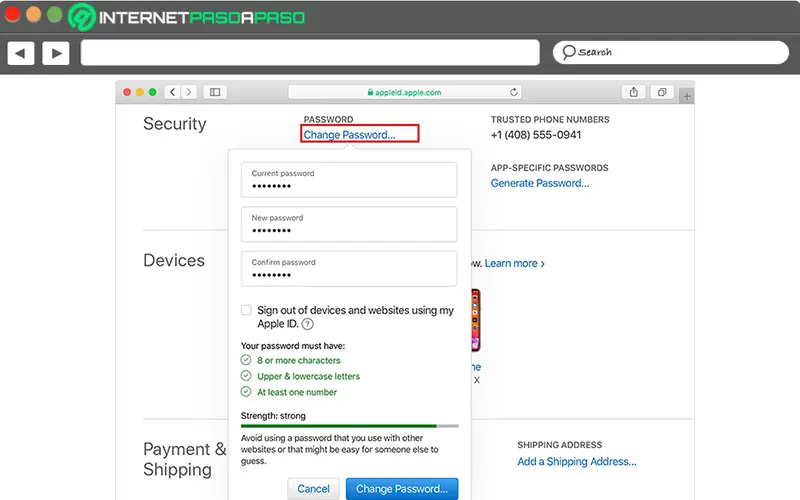Click the Security section heading
The width and height of the screenshot is (800, 500).
(x=174, y=124)
